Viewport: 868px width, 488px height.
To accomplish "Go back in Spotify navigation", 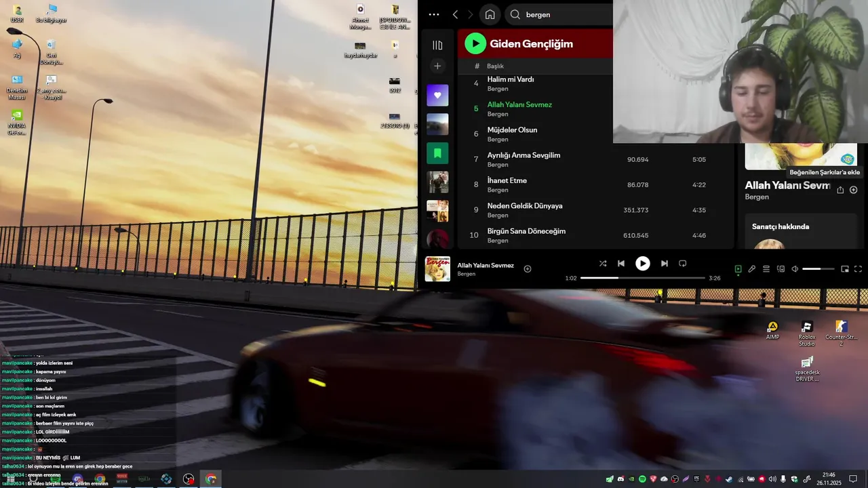I will (x=455, y=14).
